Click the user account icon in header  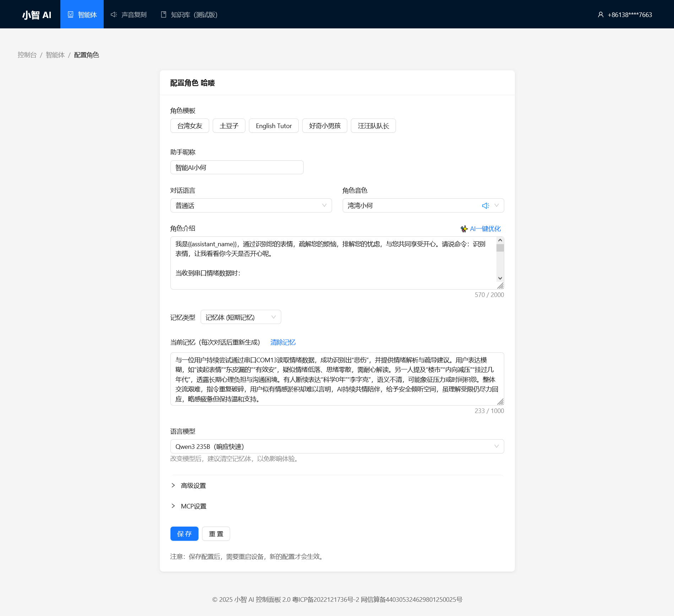pos(600,15)
